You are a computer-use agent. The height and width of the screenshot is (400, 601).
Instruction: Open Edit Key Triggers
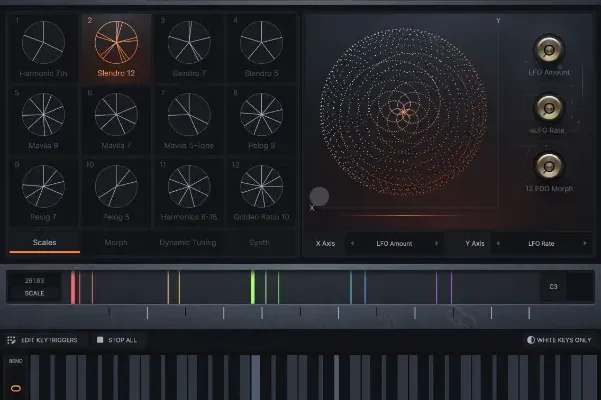tap(43, 340)
